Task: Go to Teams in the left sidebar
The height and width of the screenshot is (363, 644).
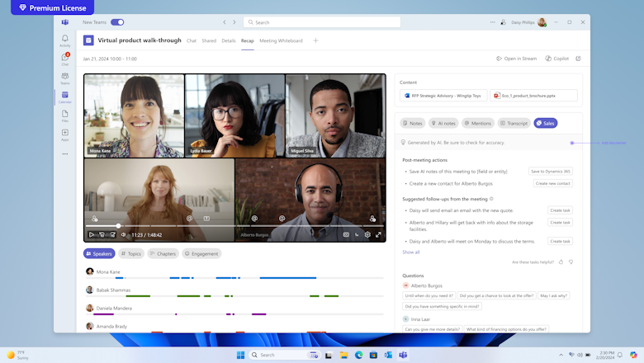Action: (65, 78)
